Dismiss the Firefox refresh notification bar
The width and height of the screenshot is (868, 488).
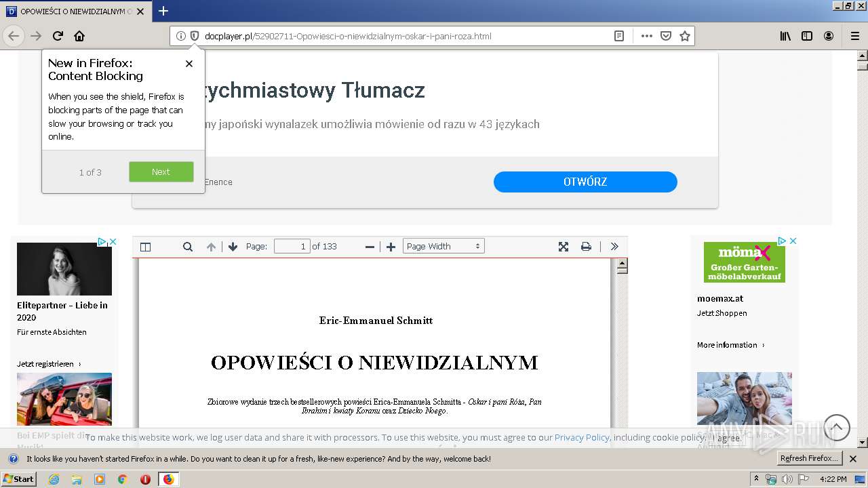(x=854, y=459)
